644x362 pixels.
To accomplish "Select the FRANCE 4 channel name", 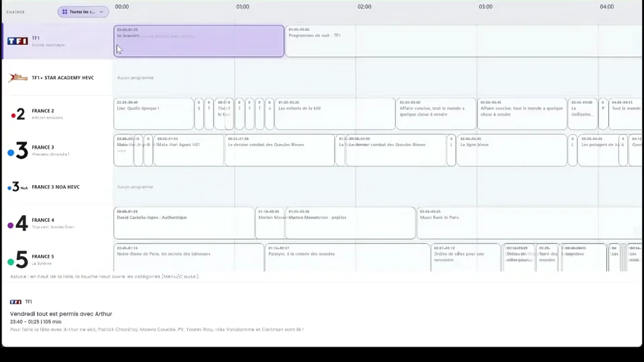I will click(x=43, y=220).
